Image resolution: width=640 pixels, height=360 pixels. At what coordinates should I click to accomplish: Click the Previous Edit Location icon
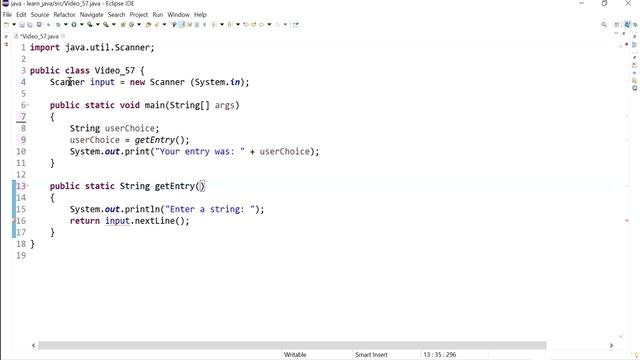click(246, 24)
